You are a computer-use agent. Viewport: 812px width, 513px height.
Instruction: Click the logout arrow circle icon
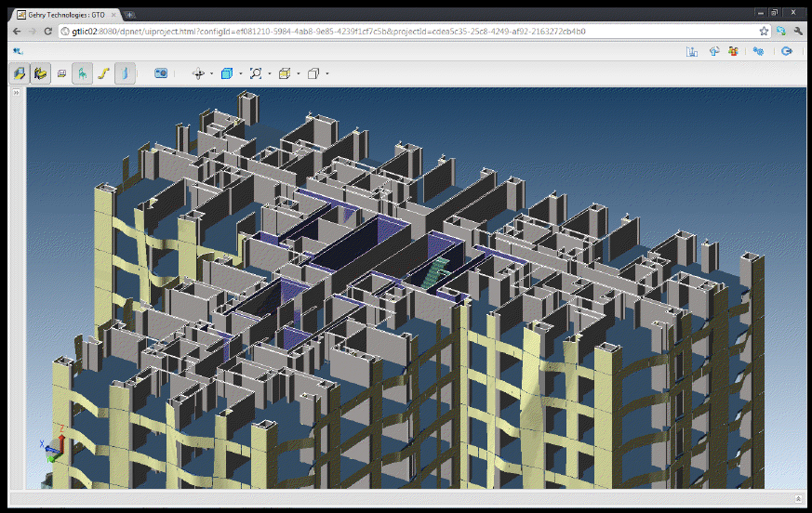coord(787,51)
